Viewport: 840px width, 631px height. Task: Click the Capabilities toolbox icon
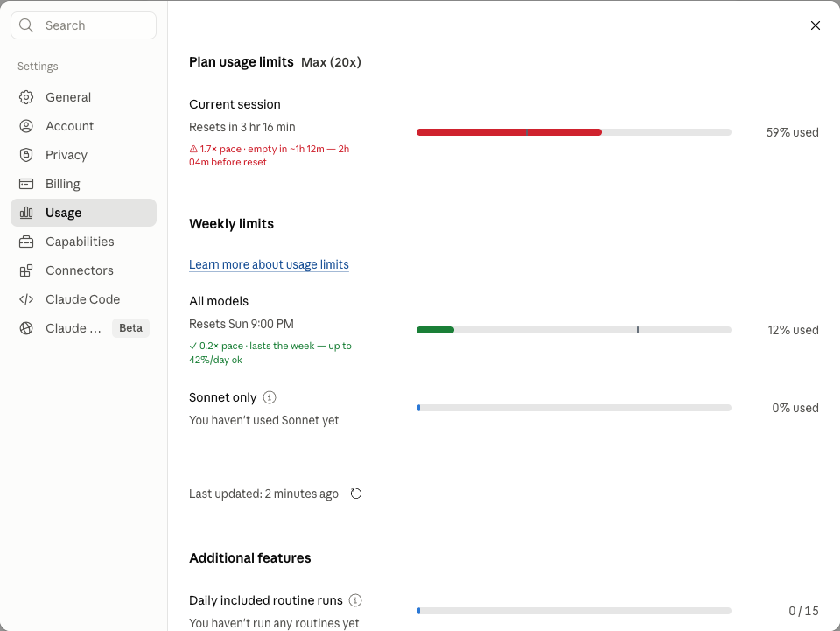point(26,242)
